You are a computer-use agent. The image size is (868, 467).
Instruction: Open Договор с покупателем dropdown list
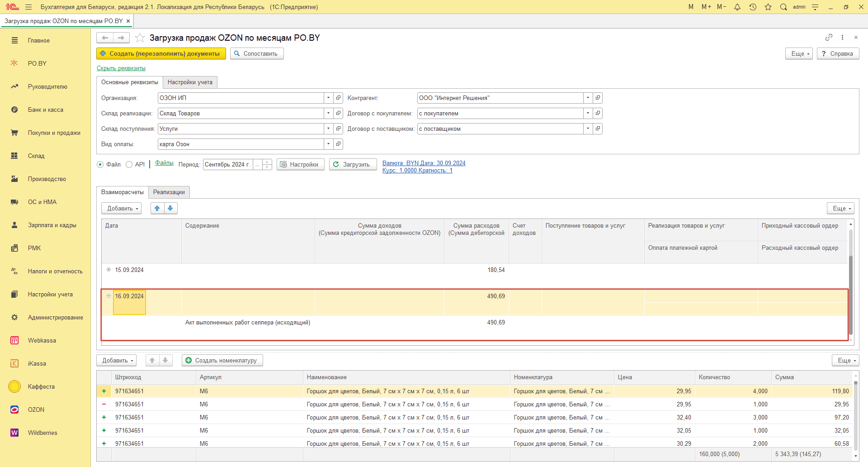coord(588,113)
